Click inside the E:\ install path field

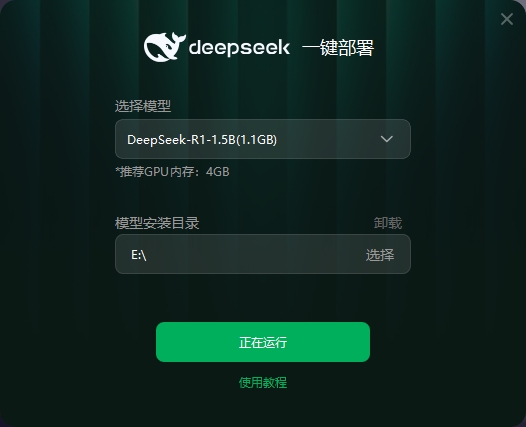(263, 254)
